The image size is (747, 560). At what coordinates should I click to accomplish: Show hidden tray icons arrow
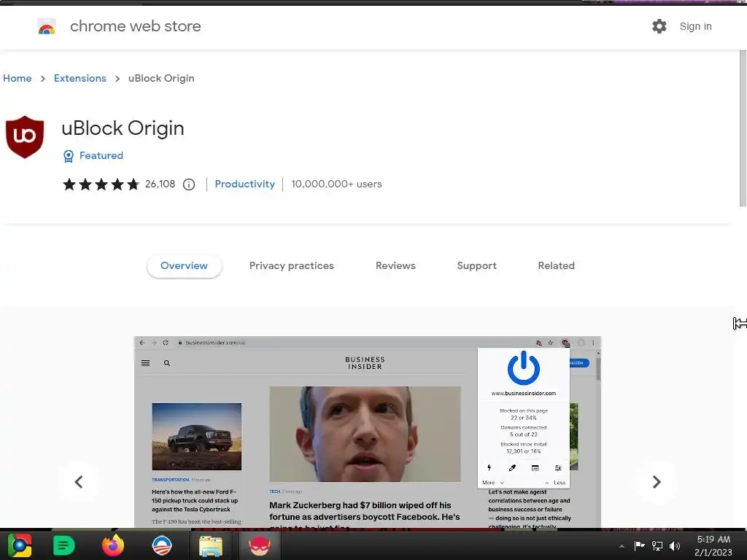pyautogui.click(x=622, y=546)
